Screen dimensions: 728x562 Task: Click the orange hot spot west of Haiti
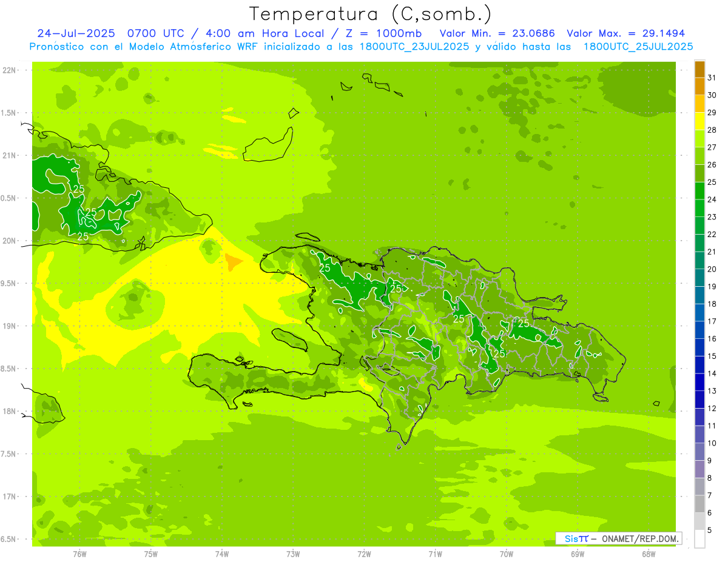(234, 262)
